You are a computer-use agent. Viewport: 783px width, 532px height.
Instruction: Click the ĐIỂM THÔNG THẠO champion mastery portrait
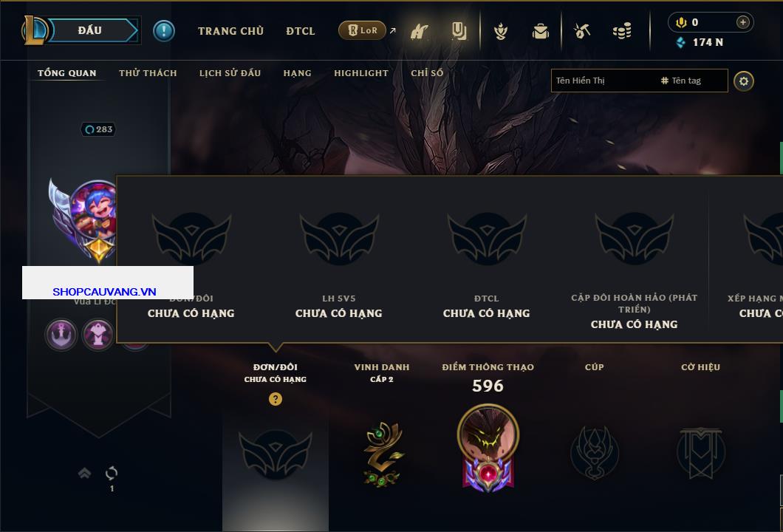point(488,448)
